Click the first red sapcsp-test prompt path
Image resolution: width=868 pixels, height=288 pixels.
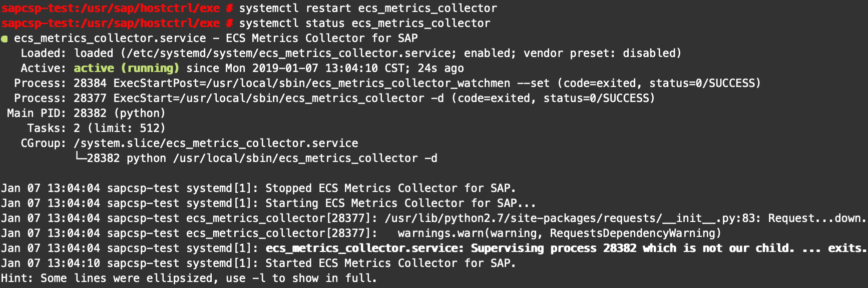tap(111, 8)
